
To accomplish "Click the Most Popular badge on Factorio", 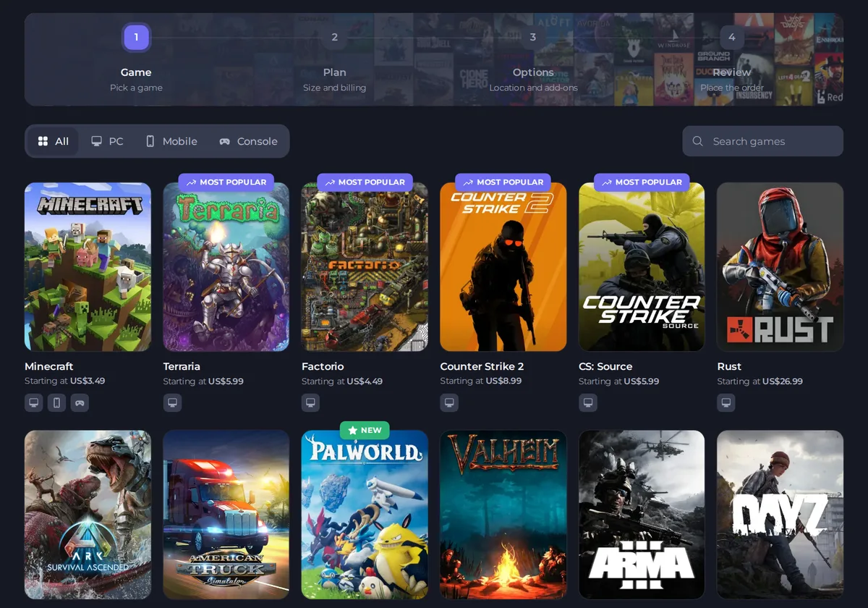I will (x=365, y=182).
